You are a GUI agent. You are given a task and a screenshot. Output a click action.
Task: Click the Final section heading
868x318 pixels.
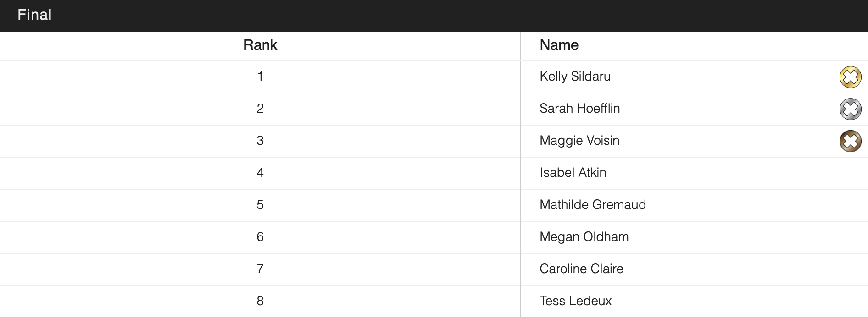point(34,15)
